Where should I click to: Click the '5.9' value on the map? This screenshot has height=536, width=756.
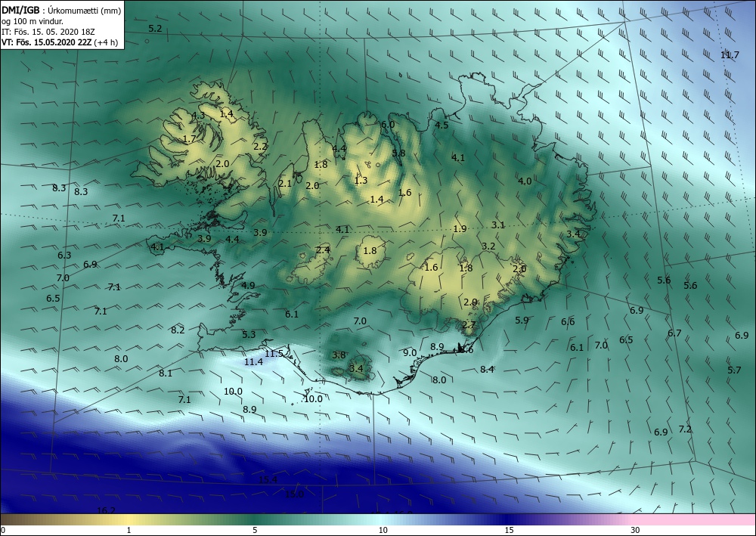pyautogui.click(x=522, y=320)
